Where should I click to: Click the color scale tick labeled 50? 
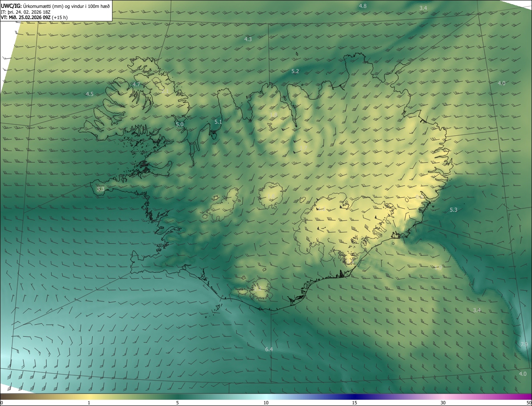(x=529, y=403)
